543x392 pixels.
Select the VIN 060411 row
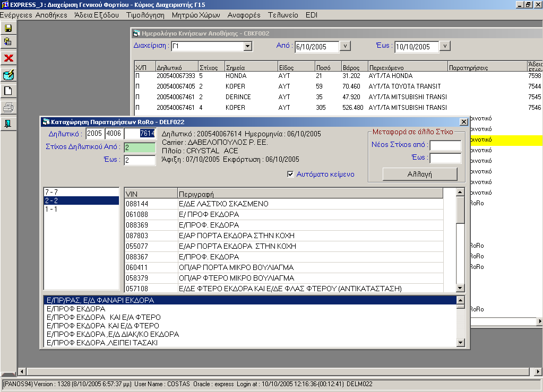(x=284, y=267)
